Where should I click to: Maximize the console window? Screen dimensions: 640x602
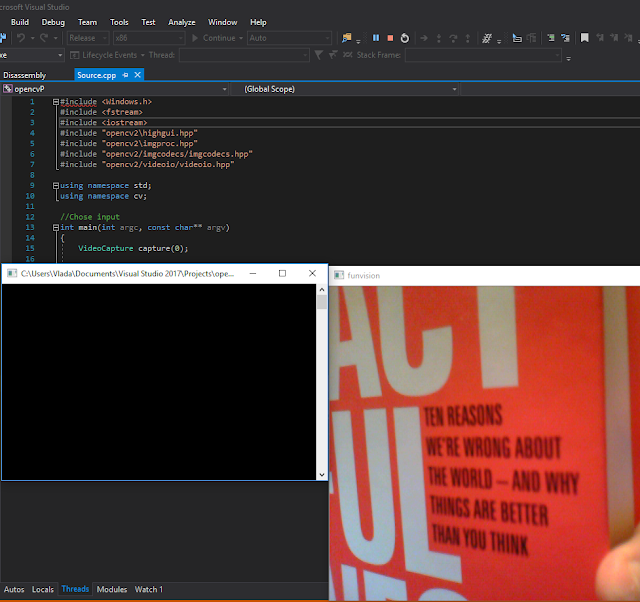pos(282,273)
